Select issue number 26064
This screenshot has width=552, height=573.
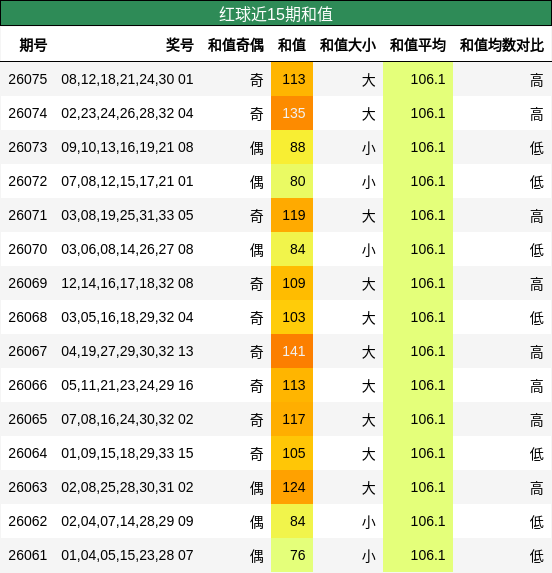point(28,453)
